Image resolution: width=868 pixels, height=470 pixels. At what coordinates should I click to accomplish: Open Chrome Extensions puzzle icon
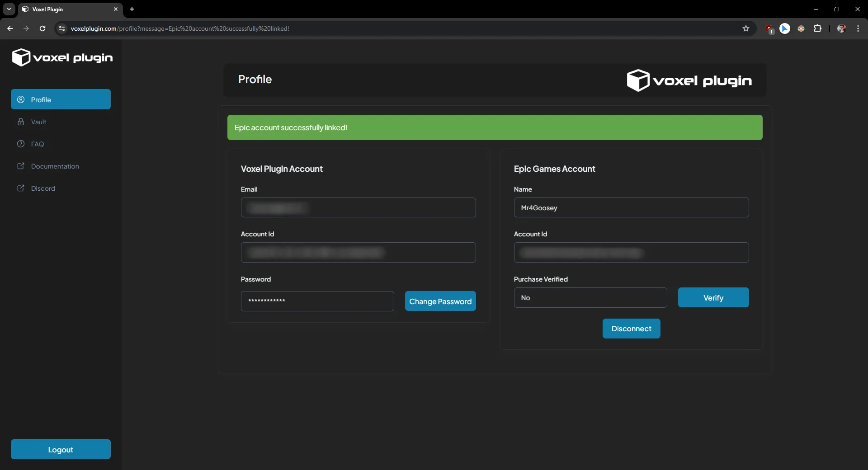click(x=818, y=28)
